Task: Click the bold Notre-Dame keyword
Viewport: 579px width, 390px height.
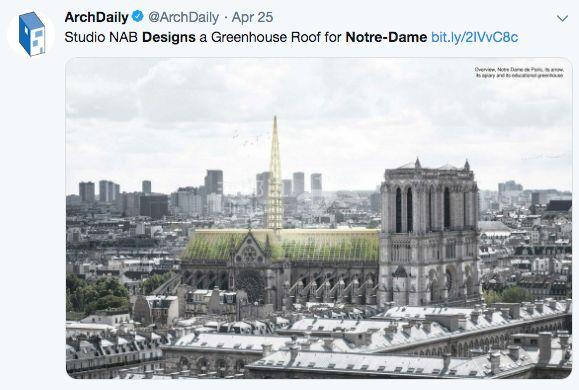Action: [x=386, y=37]
